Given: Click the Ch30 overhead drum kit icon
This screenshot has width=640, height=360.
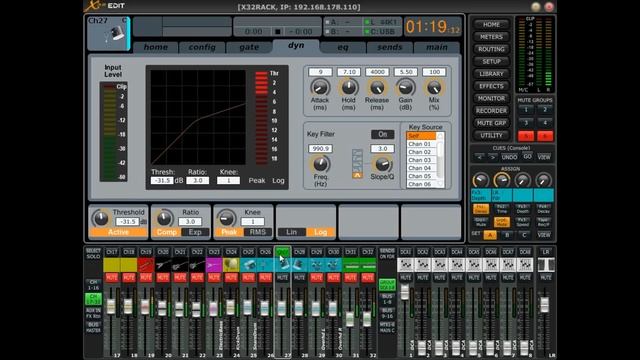Looking at the screenshot, I should click(x=333, y=265).
